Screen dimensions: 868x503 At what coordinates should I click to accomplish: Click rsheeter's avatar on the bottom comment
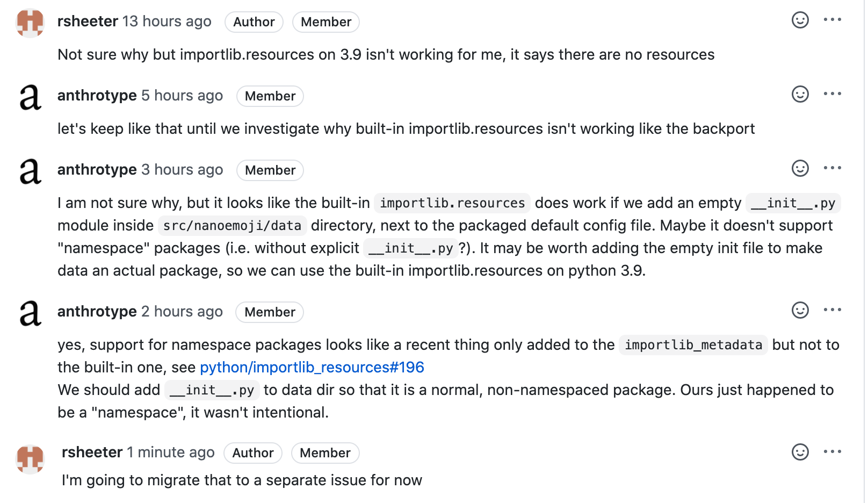30,460
